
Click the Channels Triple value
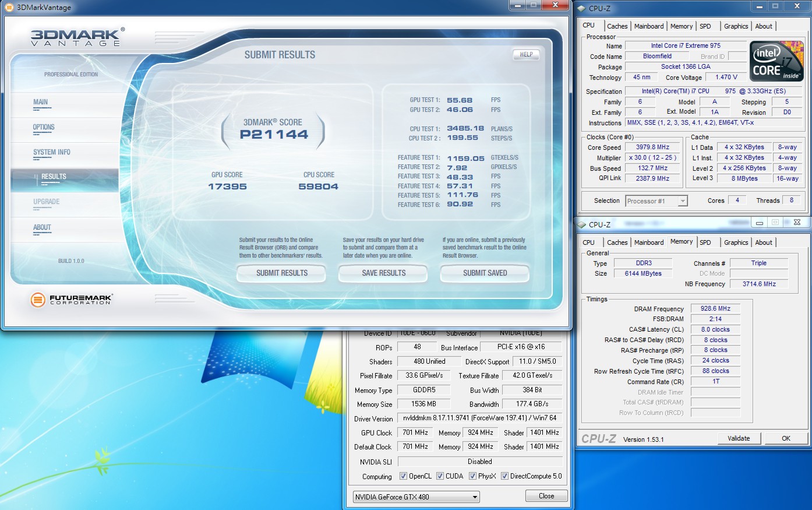point(759,263)
